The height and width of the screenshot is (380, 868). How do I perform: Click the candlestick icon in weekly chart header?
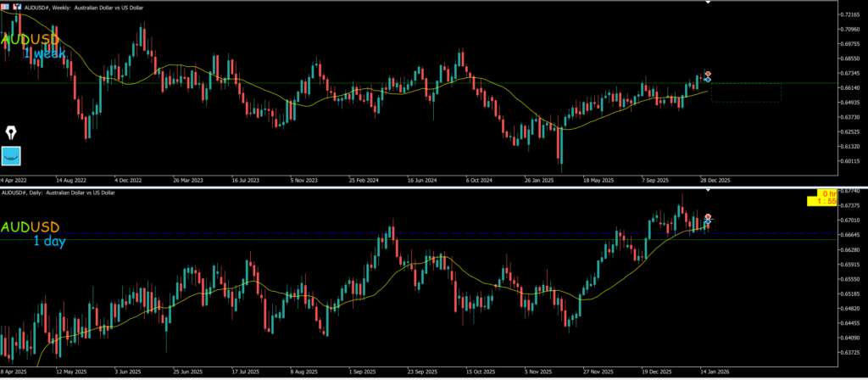(16, 6)
